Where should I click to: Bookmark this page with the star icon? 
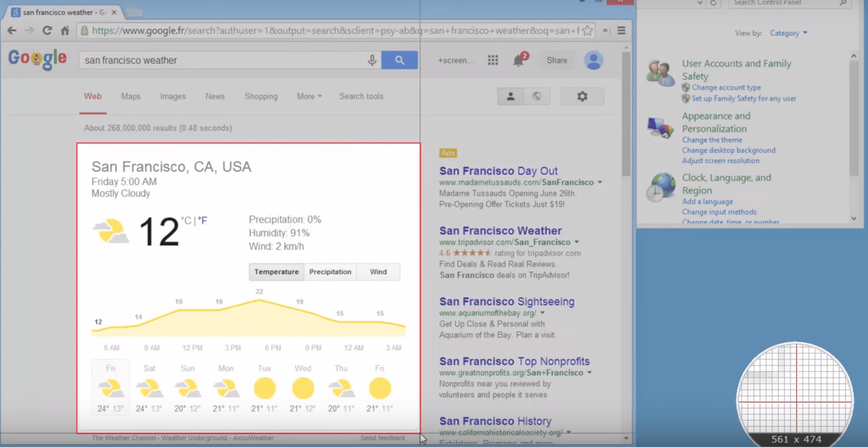coord(587,30)
